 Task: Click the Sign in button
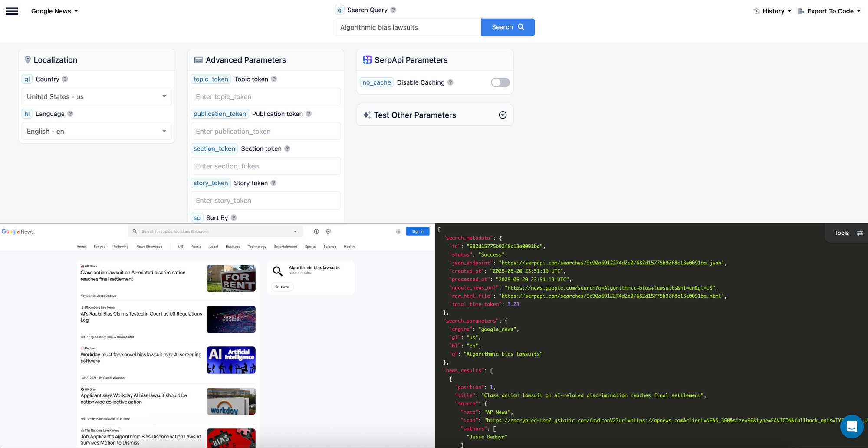tap(418, 231)
